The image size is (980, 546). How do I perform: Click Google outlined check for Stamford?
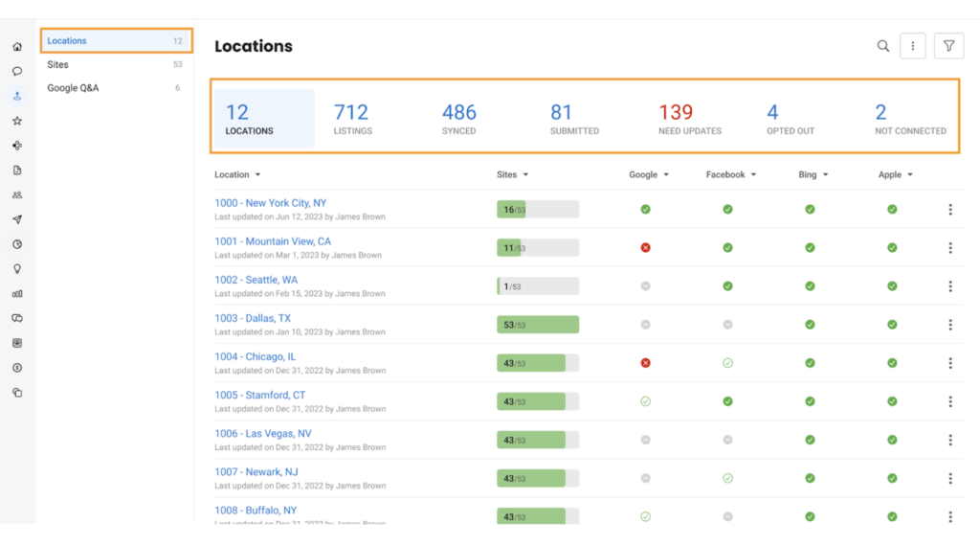click(x=646, y=401)
